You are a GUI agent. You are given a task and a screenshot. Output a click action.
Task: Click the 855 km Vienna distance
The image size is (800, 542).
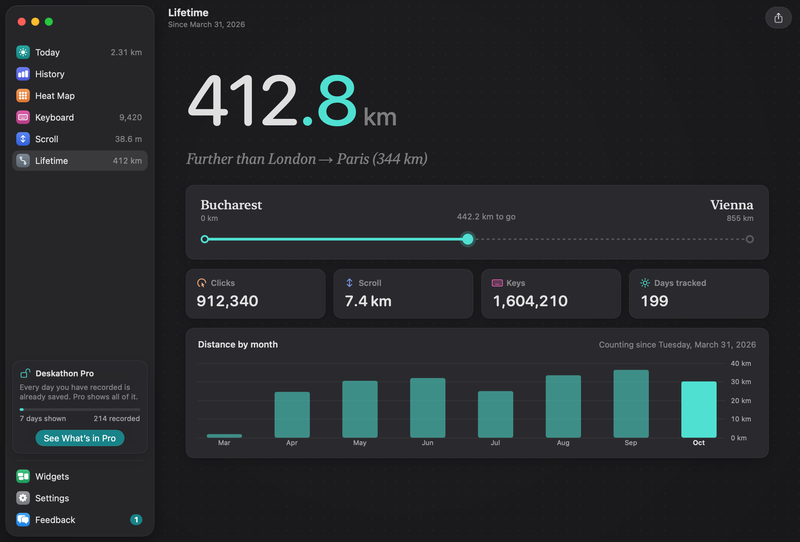740,218
